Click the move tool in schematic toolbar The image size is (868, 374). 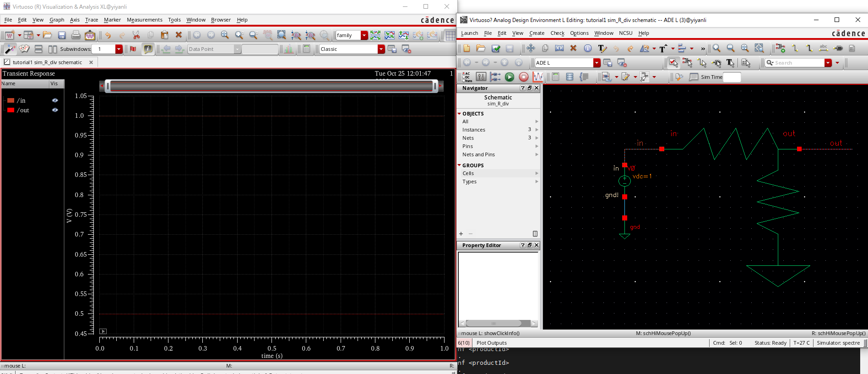(x=531, y=48)
